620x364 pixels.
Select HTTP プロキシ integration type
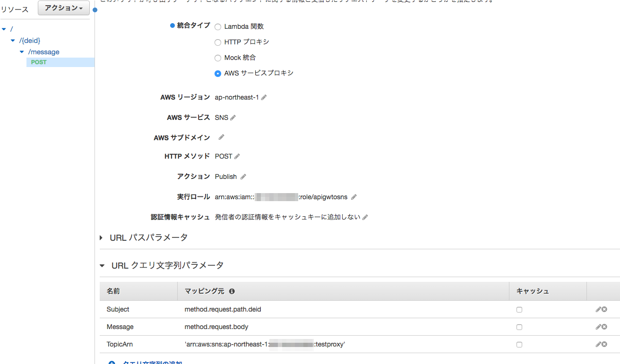[218, 42]
